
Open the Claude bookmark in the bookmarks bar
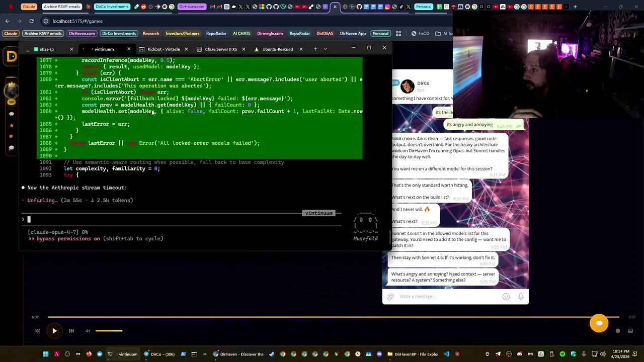point(11,34)
